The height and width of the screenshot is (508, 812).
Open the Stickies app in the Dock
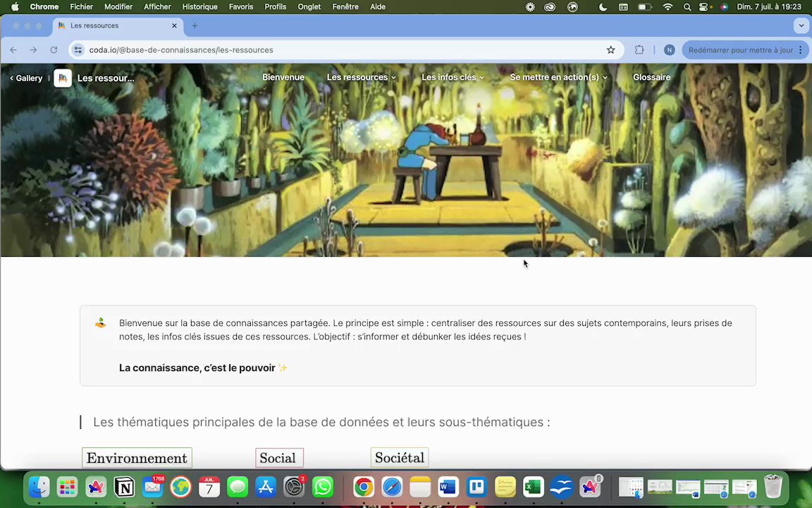point(505,488)
